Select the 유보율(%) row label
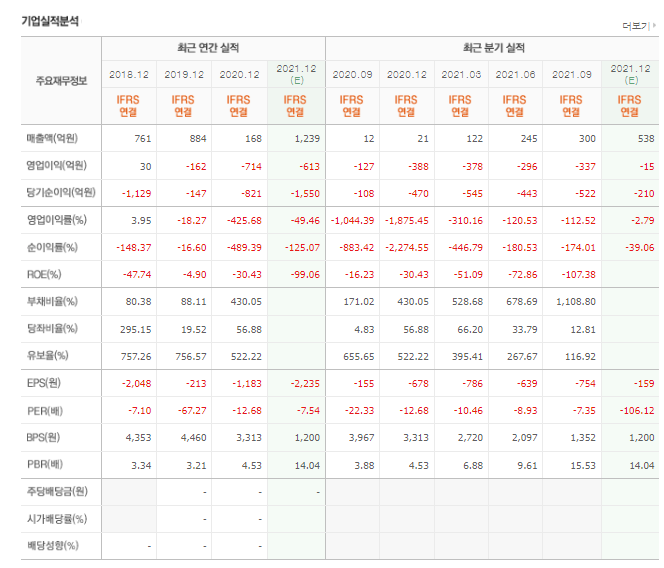Viewport: 664px width, 568px height. click(47, 355)
